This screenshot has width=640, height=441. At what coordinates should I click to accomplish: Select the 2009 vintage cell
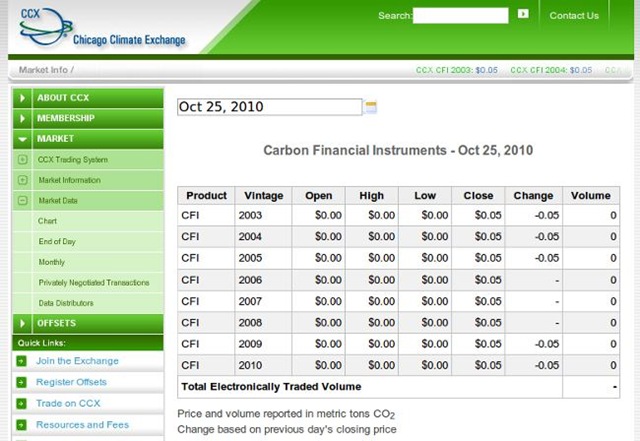click(x=264, y=344)
